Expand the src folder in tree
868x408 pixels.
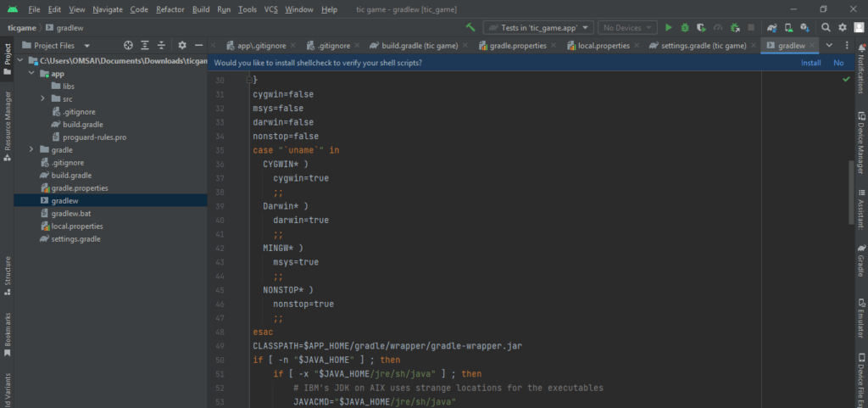pyautogui.click(x=43, y=98)
